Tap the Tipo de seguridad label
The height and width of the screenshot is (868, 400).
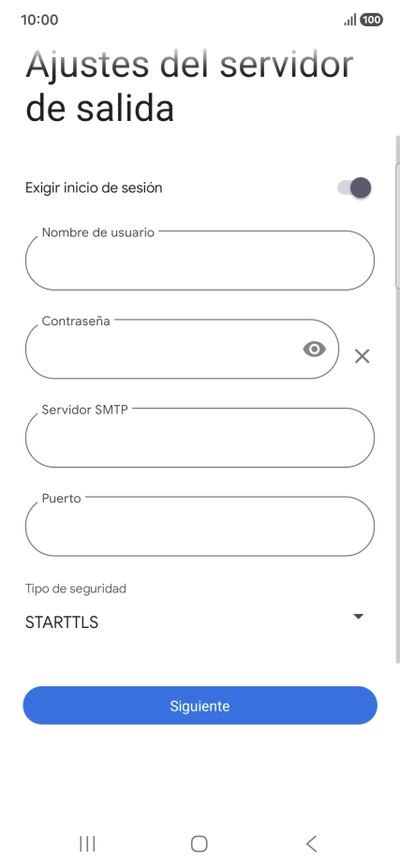click(x=75, y=589)
